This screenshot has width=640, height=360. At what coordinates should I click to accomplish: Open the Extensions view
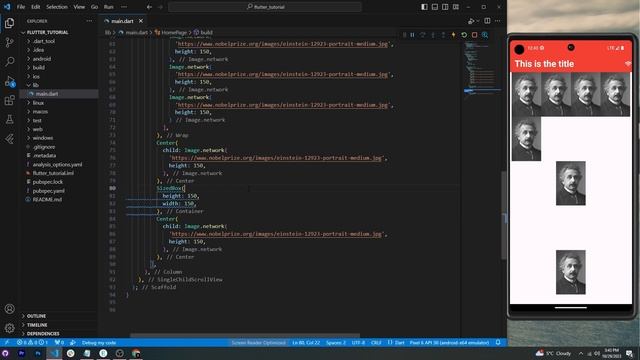point(9,100)
